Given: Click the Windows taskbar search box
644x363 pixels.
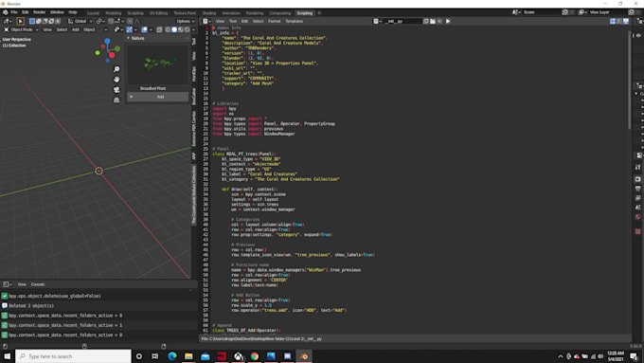Looking at the screenshot, I should [x=73, y=356].
